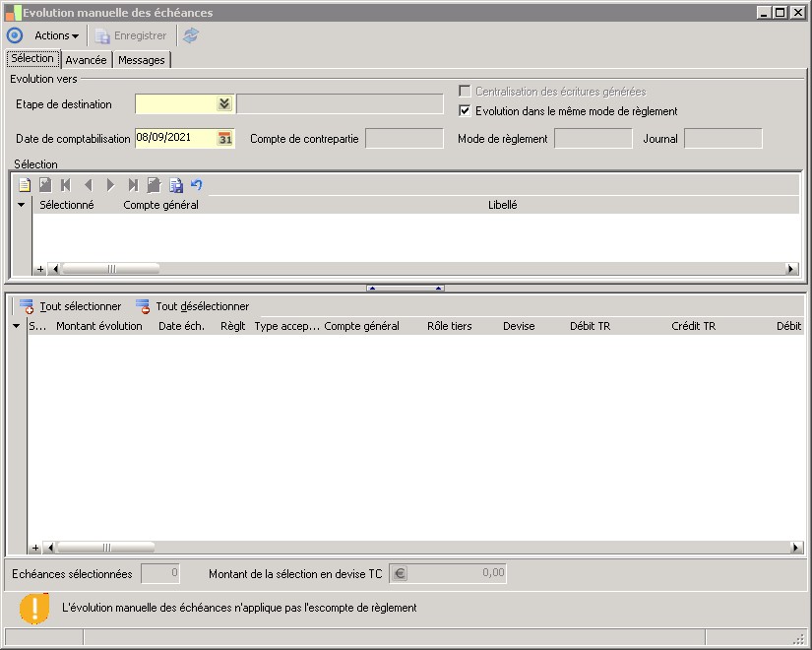Image resolution: width=812 pixels, height=650 pixels.
Task: Maximize the Evolution manuelle des échéances window
Action: (x=780, y=13)
